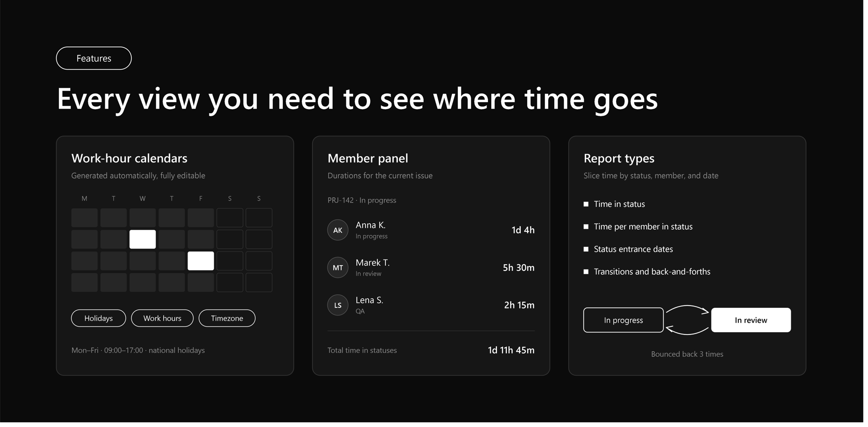Click the AK avatar for Anna K.
The width and height of the screenshot is (868, 427).
338,230
